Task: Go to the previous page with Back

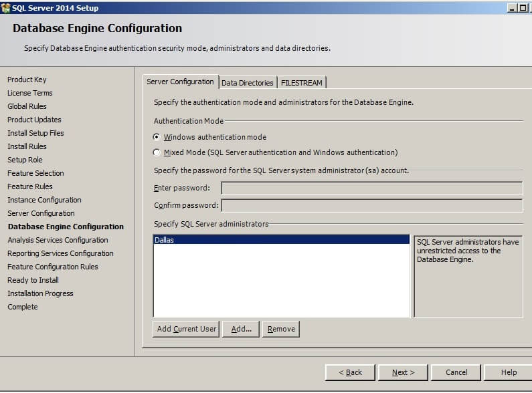Action: [350, 372]
